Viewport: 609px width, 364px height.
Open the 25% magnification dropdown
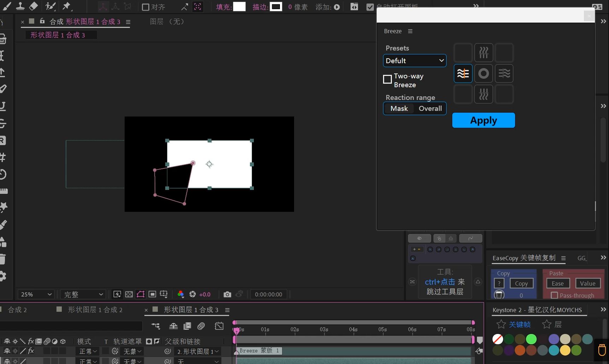click(36, 294)
